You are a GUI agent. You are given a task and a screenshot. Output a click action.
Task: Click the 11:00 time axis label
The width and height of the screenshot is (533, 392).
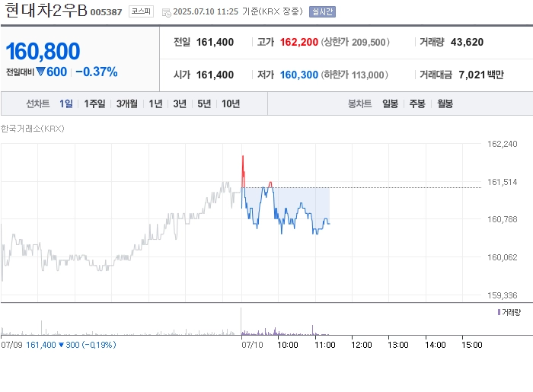point(324,345)
